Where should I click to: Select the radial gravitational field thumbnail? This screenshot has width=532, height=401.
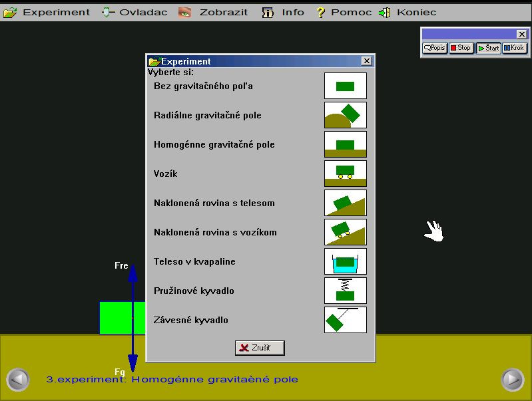pos(346,115)
